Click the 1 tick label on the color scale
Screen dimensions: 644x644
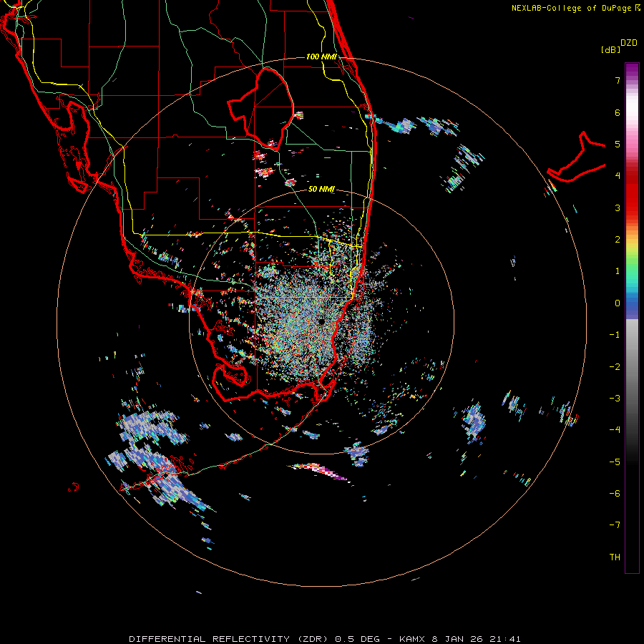[x=618, y=271]
